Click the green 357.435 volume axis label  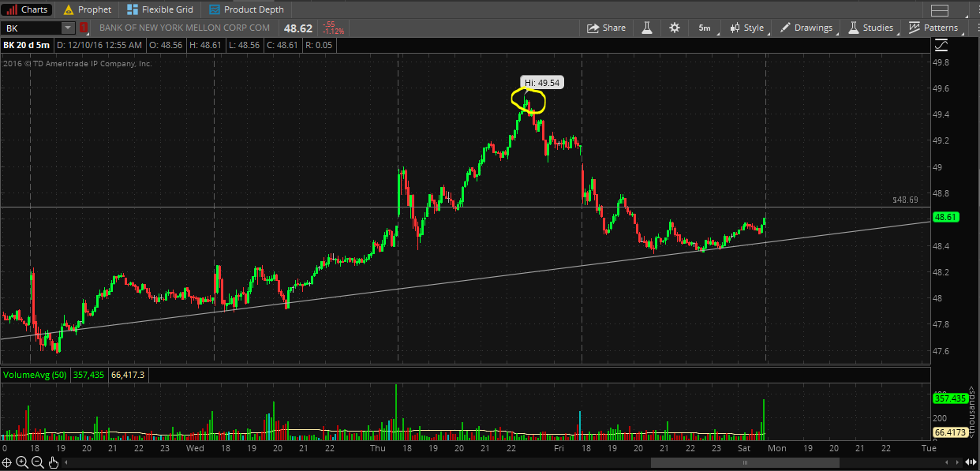(949, 399)
